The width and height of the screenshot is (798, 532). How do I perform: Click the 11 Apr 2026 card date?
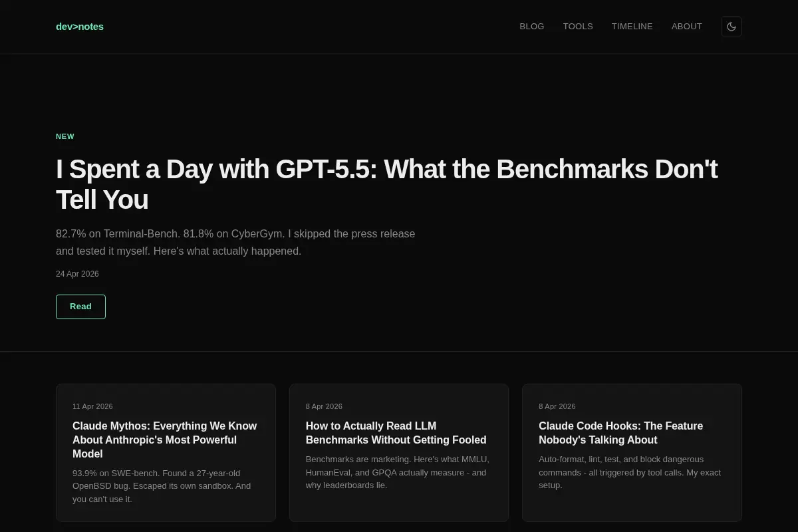point(92,406)
